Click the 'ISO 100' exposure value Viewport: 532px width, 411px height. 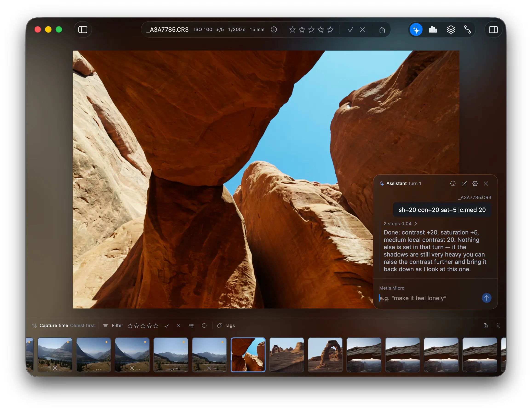[x=203, y=29]
